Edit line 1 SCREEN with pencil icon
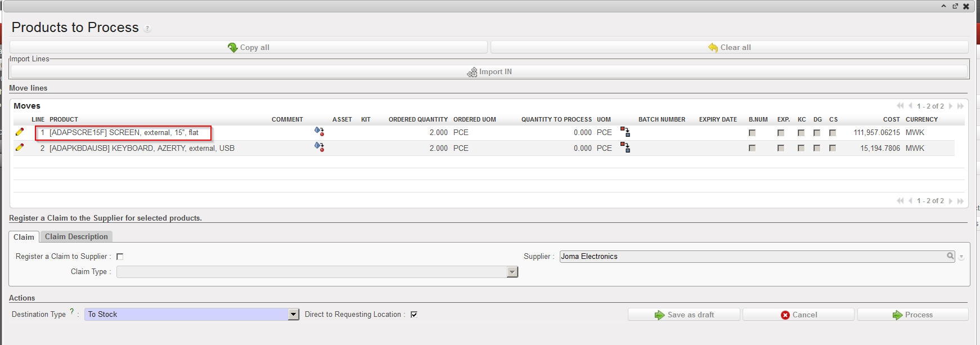Image resolution: width=980 pixels, height=345 pixels. pyautogui.click(x=20, y=132)
